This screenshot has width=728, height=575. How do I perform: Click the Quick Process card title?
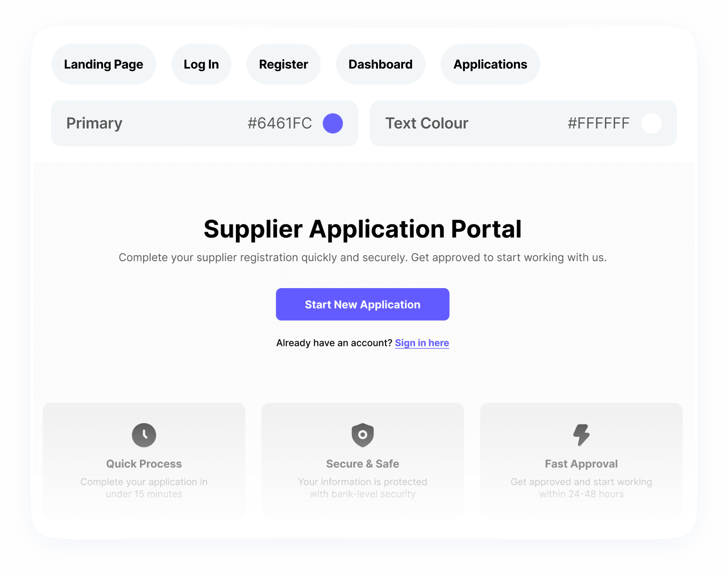(144, 464)
